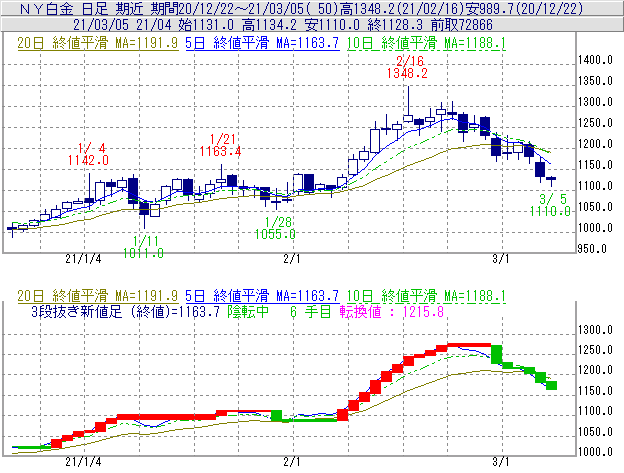624x473 pixels.
Task: Click the 5日 終値平滑 MA=1163.7 legend above the candlestick chart
Action: coord(262,43)
